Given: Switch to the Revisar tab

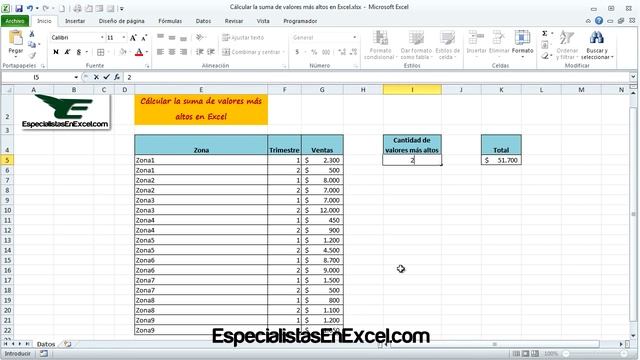Looking at the screenshot, I should pyautogui.click(x=234, y=21).
